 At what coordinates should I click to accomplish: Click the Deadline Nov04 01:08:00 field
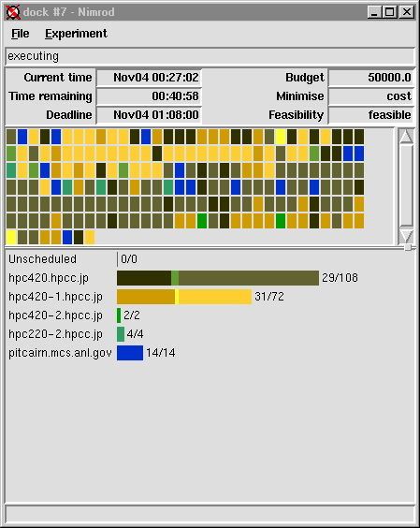(149, 115)
